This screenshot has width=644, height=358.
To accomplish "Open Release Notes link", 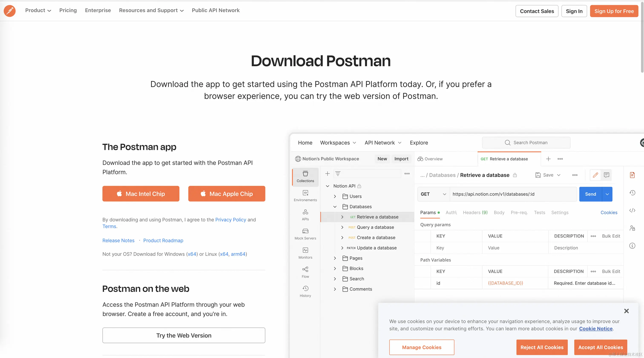I will pyautogui.click(x=118, y=240).
